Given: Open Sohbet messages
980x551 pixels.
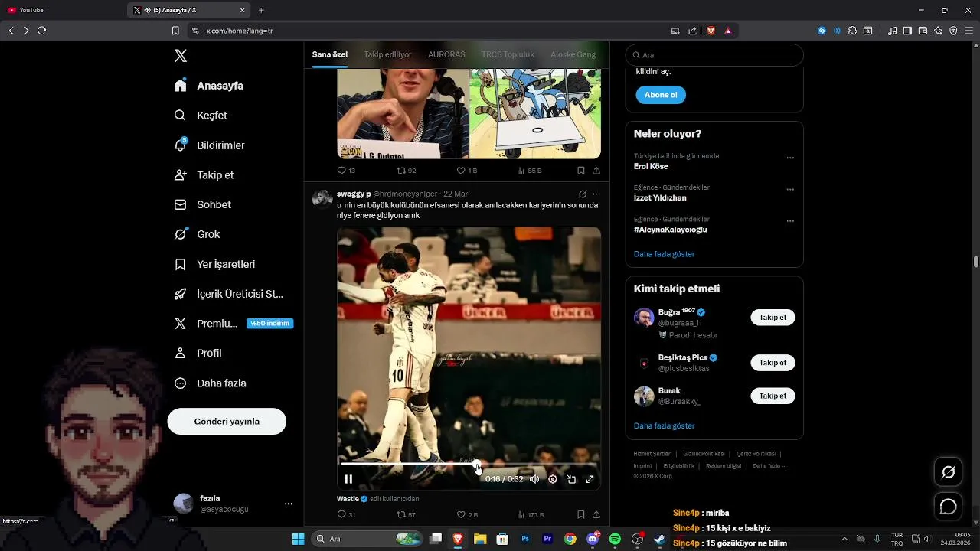Looking at the screenshot, I should point(203,205).
